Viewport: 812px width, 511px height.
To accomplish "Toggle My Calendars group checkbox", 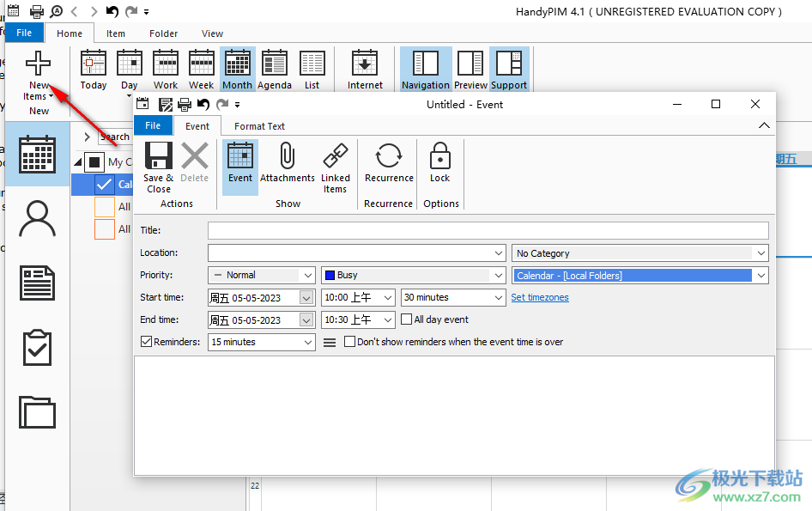I will click(94, 162).
